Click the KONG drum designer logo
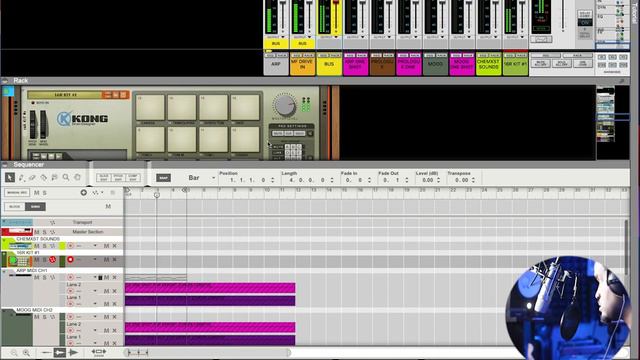Viewport: 640px width, 360px height. 82,119
